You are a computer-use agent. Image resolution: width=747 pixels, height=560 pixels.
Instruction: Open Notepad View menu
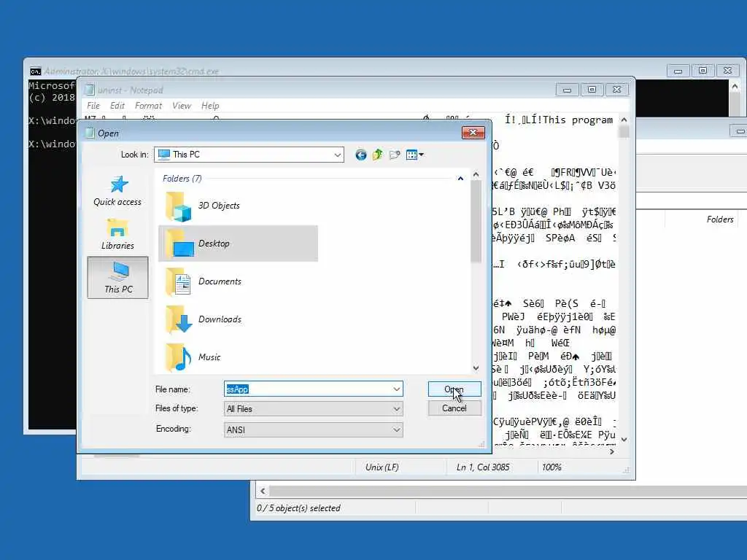click(182, 106)
